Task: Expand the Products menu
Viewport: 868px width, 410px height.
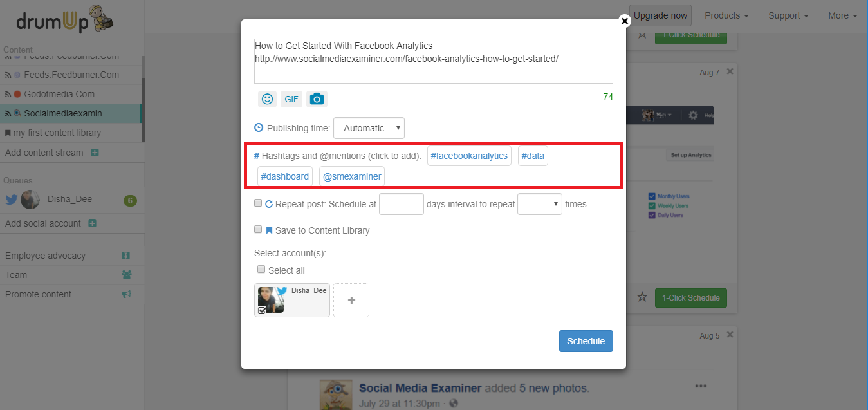Action: 726,15
